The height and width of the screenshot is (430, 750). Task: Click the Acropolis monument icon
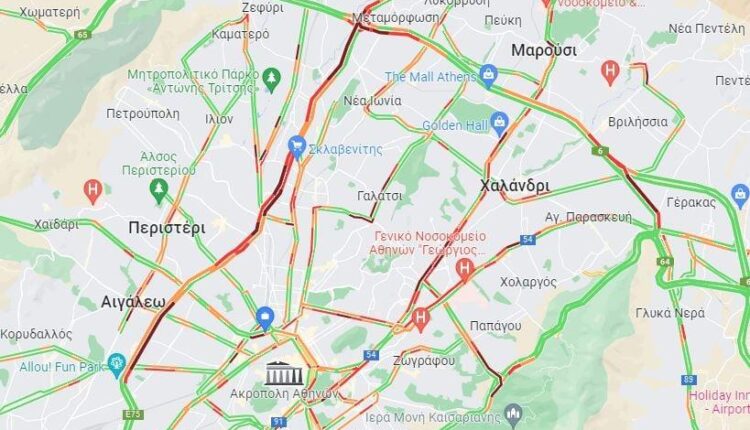click(284, 373)
